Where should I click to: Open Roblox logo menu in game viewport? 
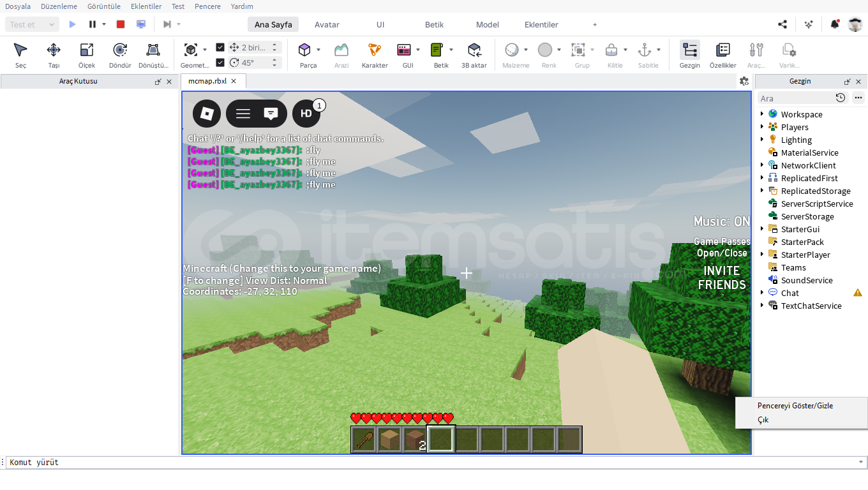tap(207, 114)
